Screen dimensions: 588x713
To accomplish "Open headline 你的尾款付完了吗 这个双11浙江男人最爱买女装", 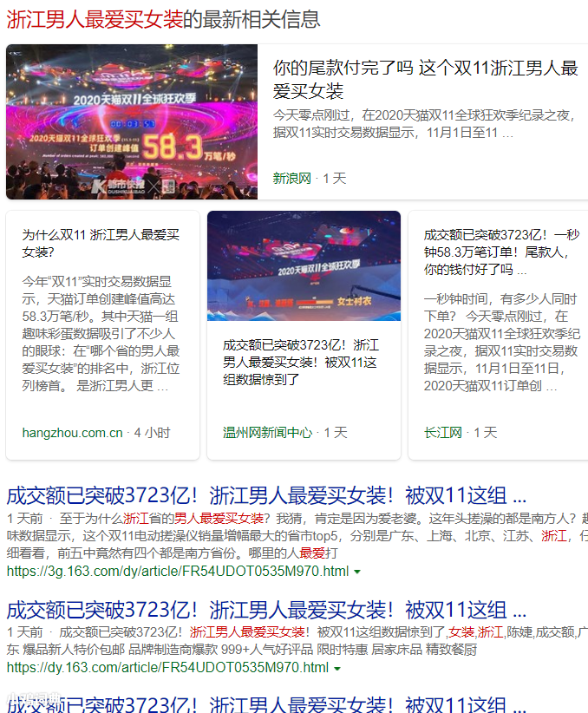I will (x=425, y=80).
